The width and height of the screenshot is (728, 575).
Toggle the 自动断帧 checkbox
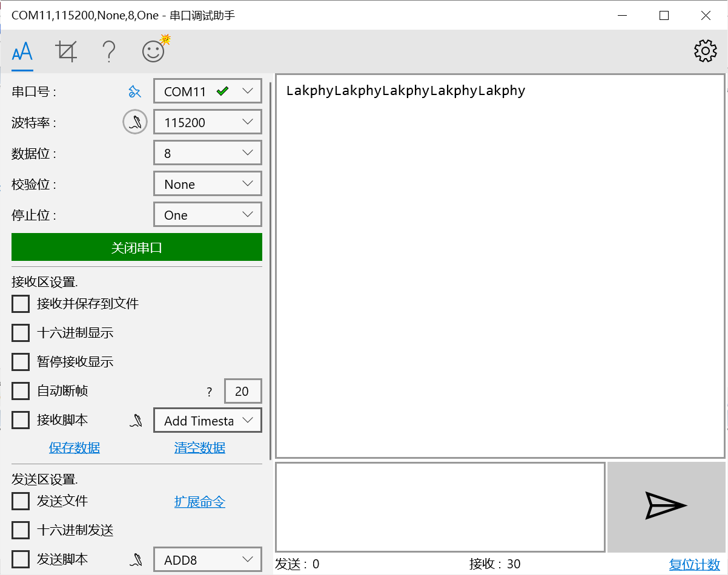click(21, 390)
